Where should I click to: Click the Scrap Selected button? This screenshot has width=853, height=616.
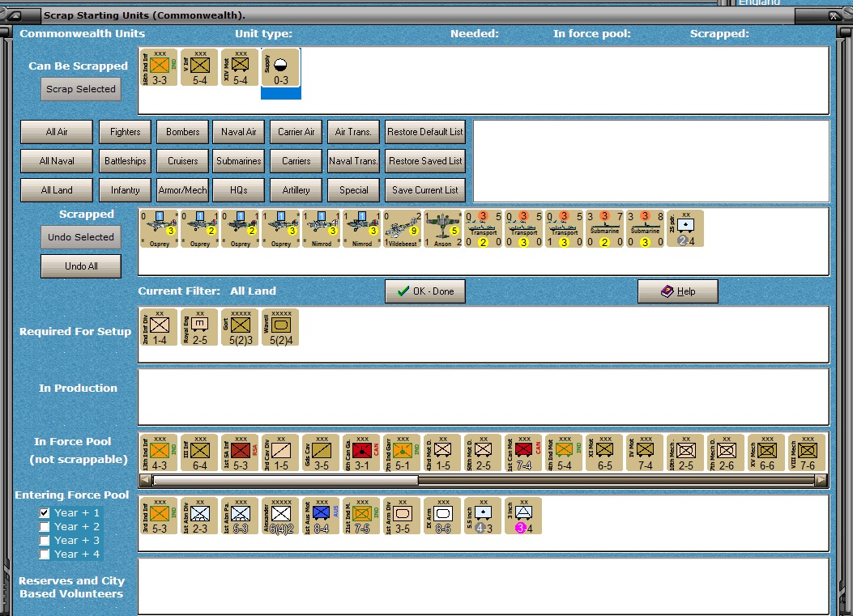tap(81, 89)
